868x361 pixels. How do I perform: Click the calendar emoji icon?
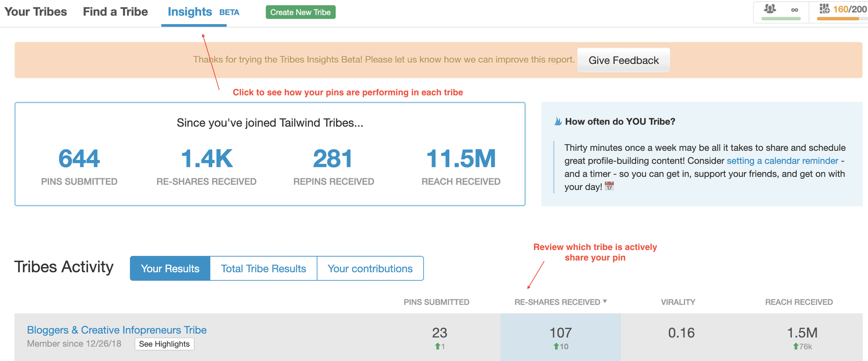point(609,186)
